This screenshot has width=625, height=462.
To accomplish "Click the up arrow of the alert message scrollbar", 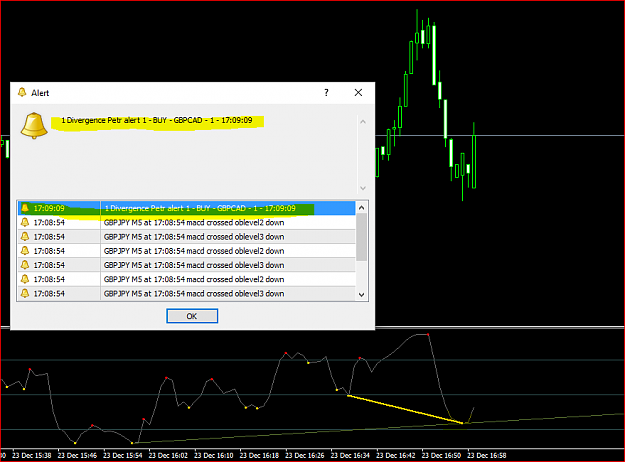I will (x=363, y=122).
